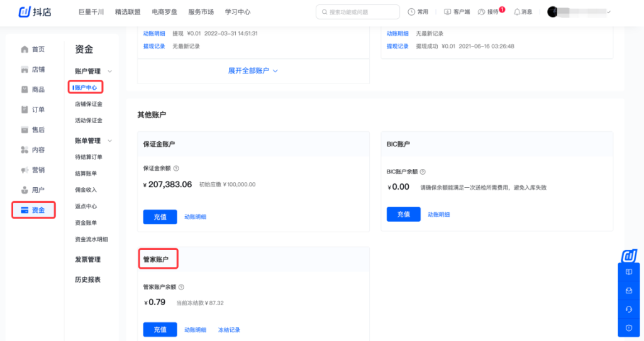Open 冻结记录 link in 管家账户

click(x=229, y=330)
